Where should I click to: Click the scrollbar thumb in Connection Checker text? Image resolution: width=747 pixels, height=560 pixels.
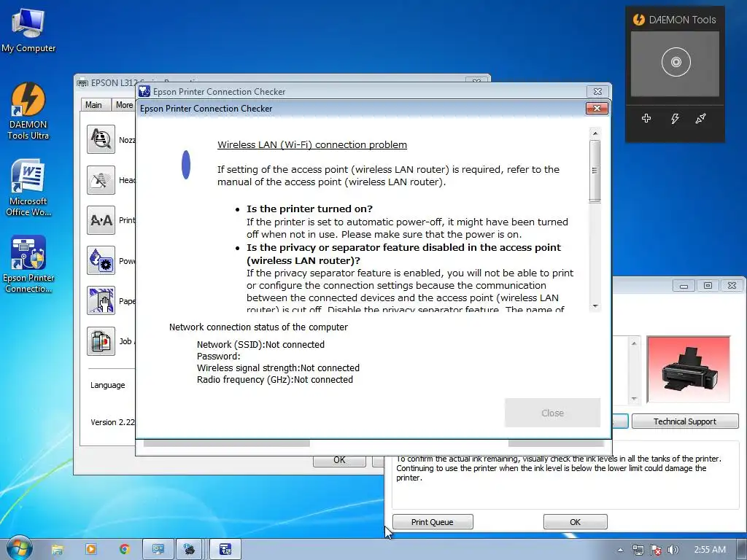[595, 171]
